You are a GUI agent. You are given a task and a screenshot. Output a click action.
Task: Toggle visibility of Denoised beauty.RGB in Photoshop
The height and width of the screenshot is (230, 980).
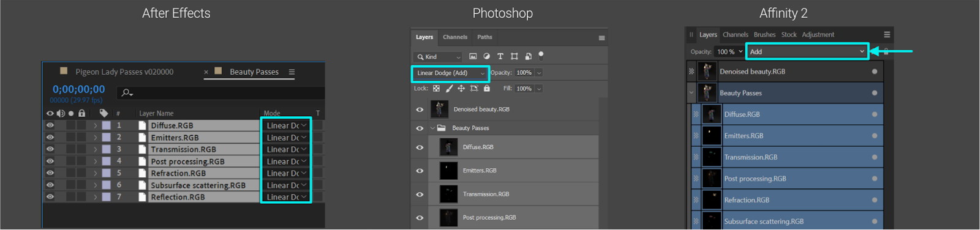(x=420, y=110)
